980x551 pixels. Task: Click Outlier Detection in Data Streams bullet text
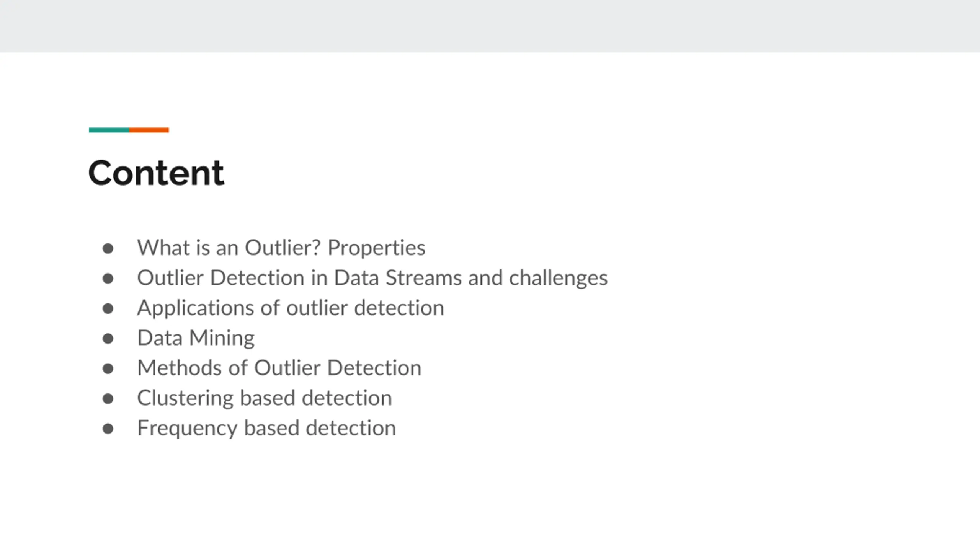tap(372, 278)
